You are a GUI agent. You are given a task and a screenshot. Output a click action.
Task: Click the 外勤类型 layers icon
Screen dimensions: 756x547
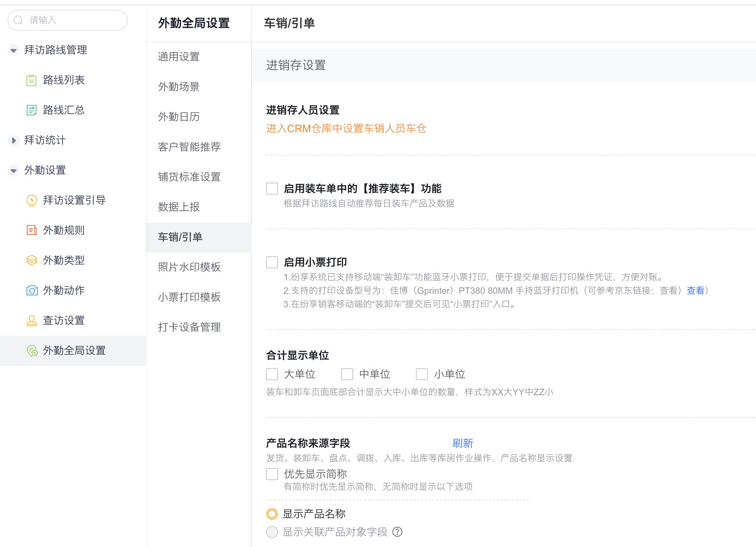point(32,260)
